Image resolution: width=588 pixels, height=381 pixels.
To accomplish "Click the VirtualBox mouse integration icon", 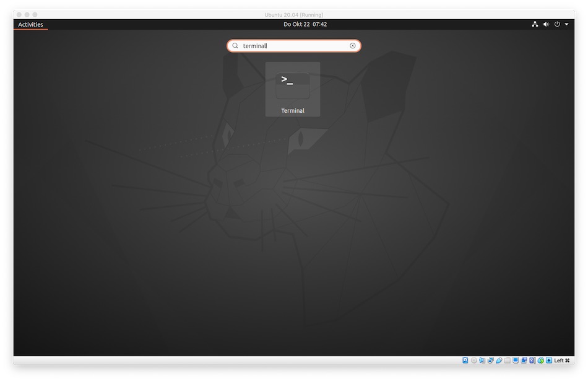I will click(540, 361).
